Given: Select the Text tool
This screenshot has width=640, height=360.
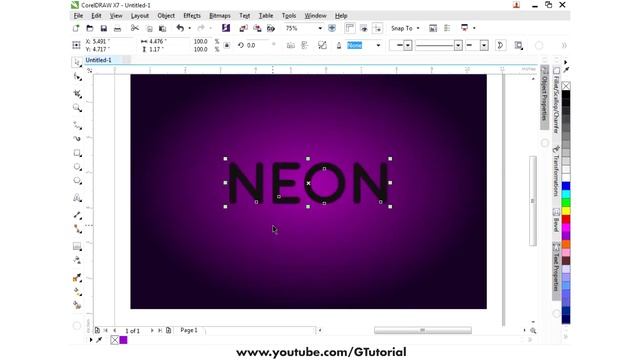Looking at the screenshot, I should click(x=77, y=198).
